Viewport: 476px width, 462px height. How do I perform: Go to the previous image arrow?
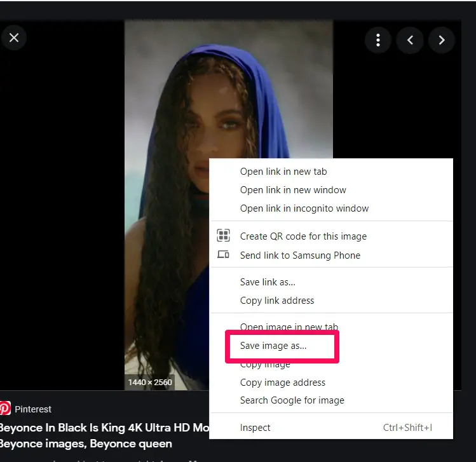click(410, 40)
